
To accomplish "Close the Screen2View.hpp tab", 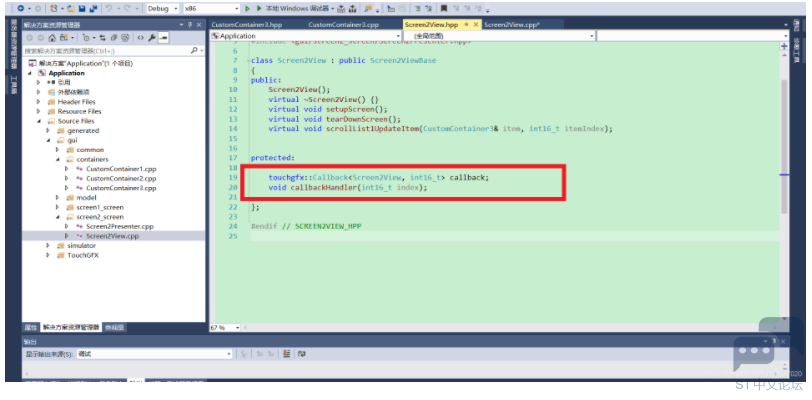I will (476, 25).
